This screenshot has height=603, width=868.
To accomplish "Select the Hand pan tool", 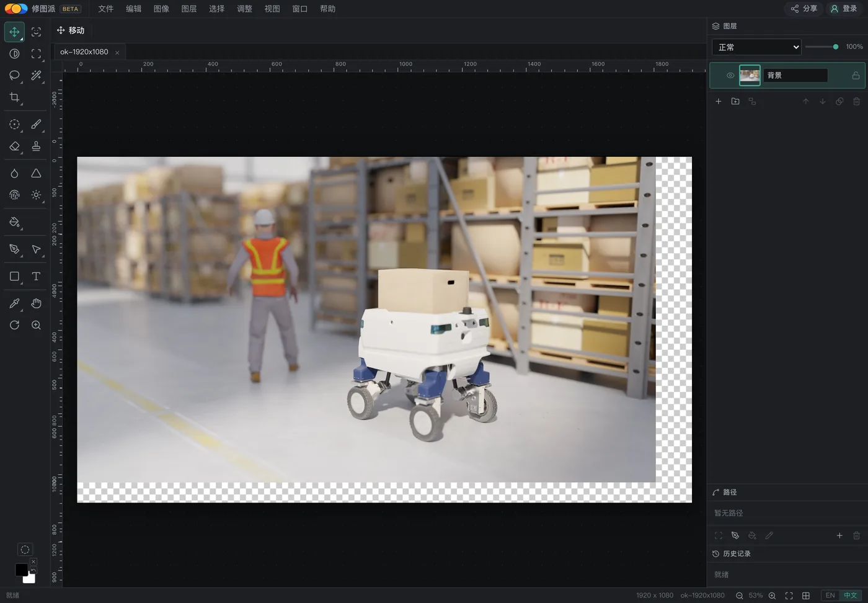I will coord(36,303).
